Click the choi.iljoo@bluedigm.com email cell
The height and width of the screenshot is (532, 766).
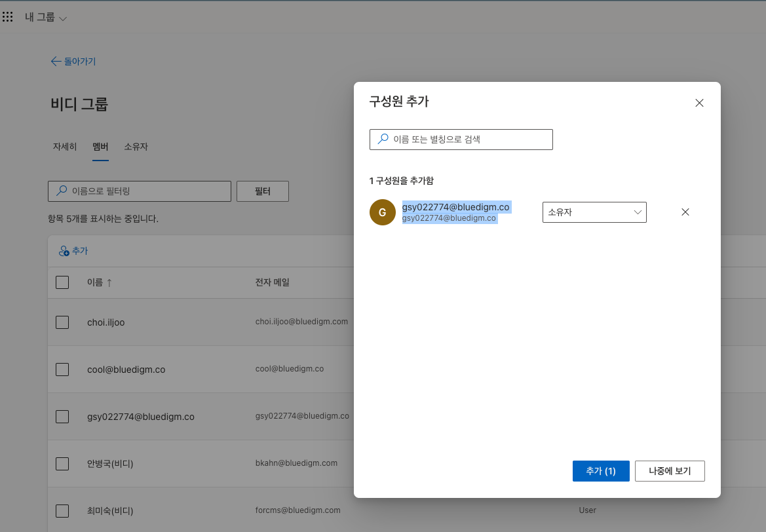(x=301, y=322)
